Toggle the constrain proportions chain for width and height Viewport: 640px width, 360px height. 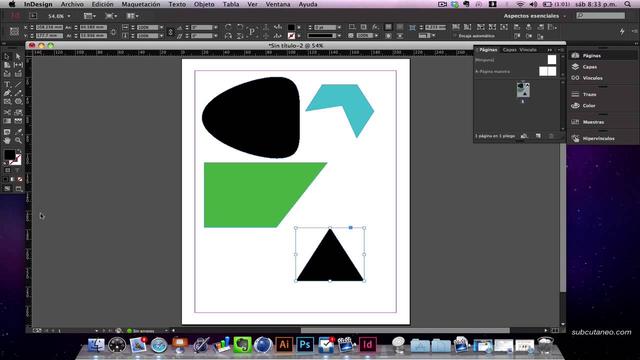click(113, 32)
